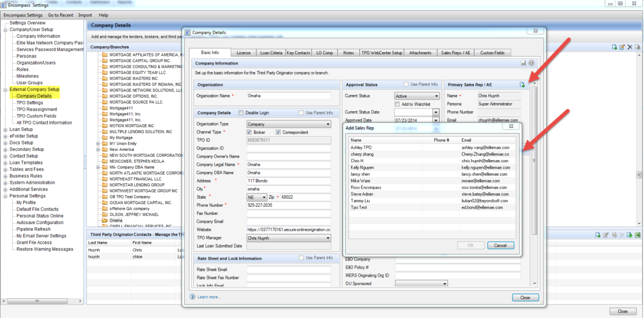Close the Add Sales Rep dialog with X
Viewport: 644px width, 318px height.
510,127
